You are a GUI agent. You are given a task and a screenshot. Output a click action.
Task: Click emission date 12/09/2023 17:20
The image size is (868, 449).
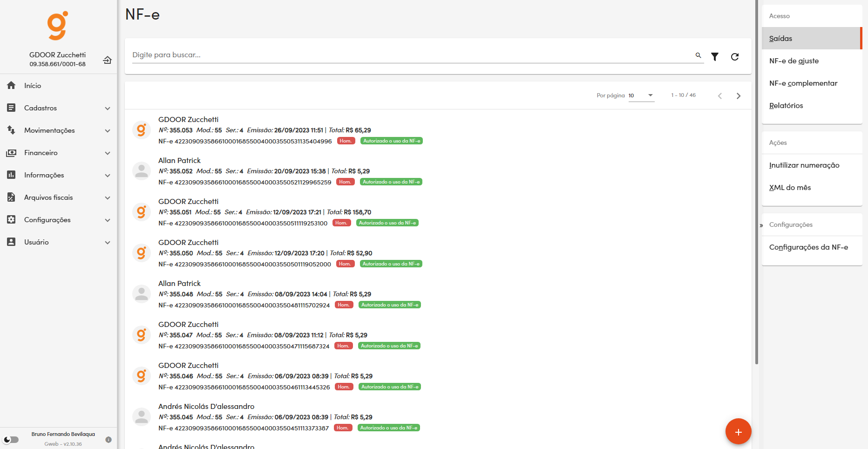pos(299,253)
